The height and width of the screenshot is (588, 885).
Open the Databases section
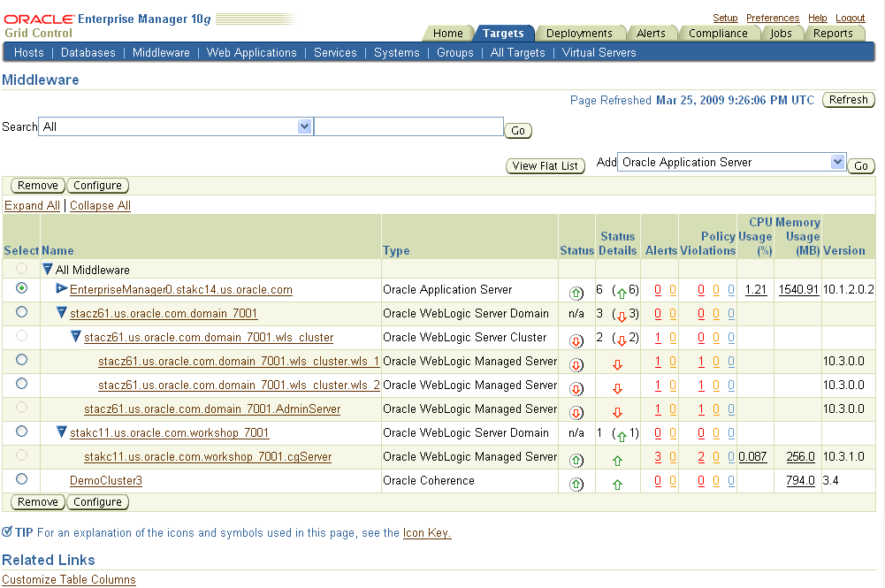(88, 52)
